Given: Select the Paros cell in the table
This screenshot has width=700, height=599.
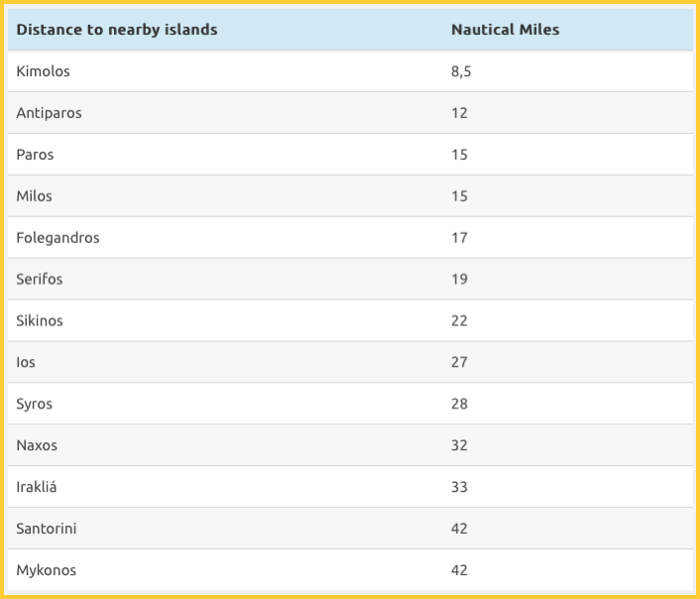Looking at the screenshot, I should coord(36,155).
